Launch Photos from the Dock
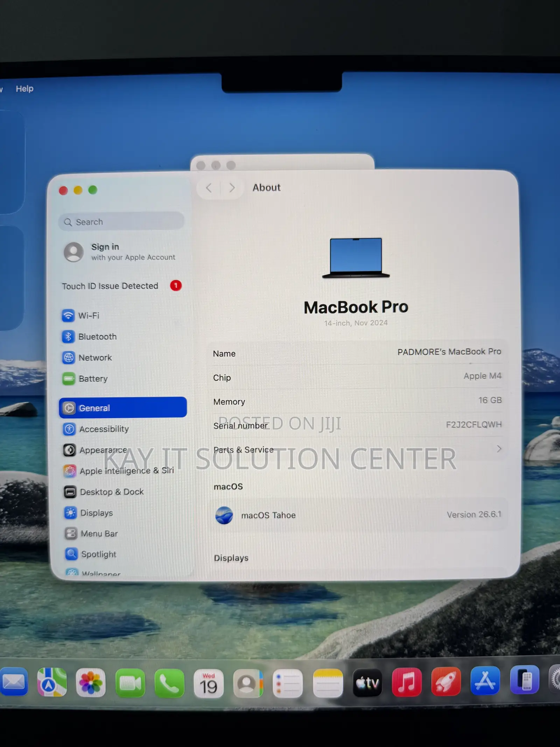 91,683
